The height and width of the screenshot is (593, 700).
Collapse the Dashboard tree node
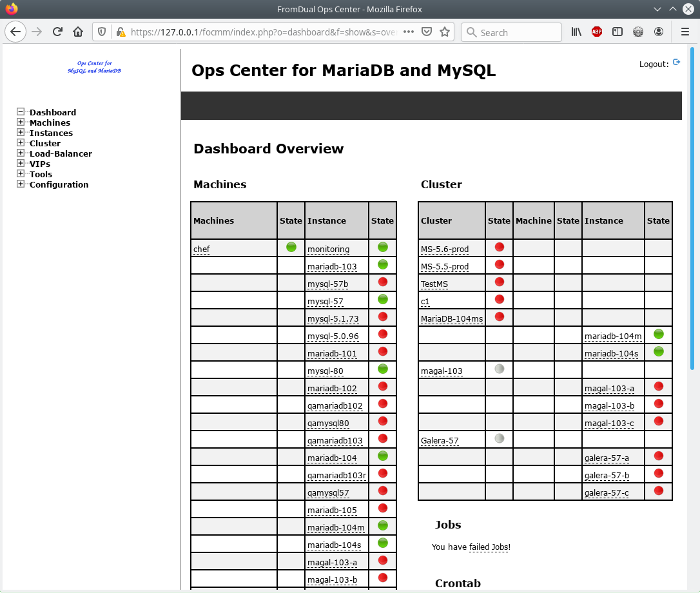21,112
